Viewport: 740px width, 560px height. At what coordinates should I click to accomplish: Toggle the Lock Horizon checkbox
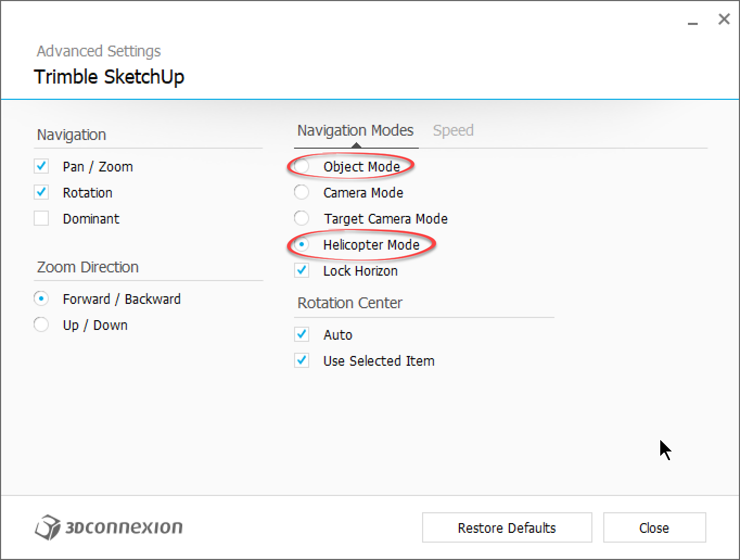pos(302,270)
